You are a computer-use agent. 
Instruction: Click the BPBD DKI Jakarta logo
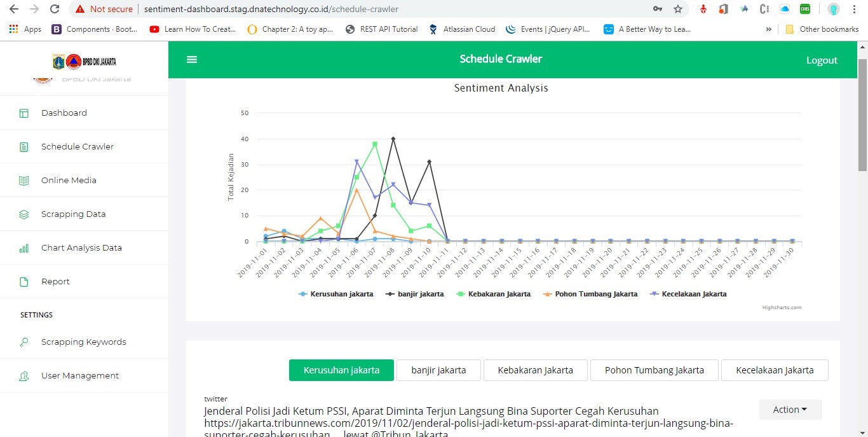[x=84, y=60]
